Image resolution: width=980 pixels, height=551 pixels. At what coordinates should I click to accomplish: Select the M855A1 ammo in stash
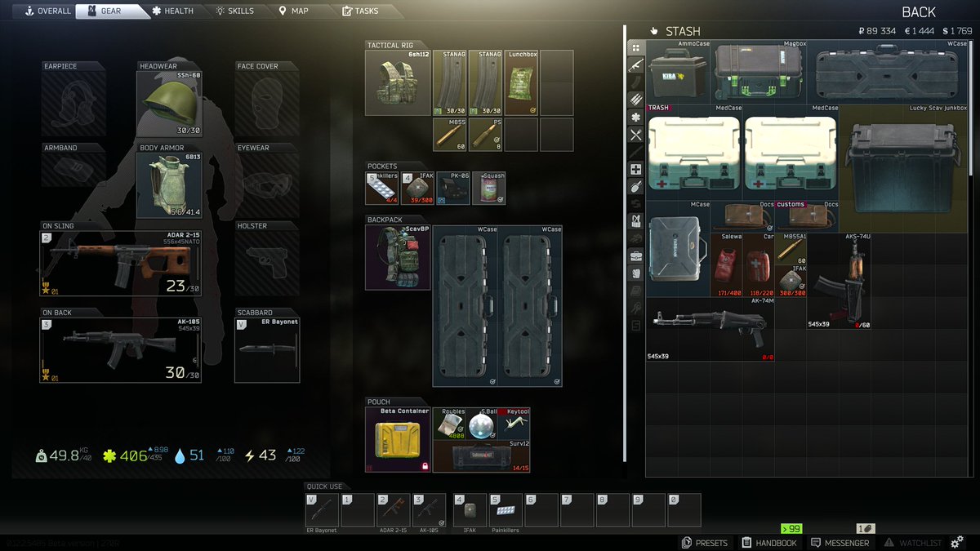(791, 249)
